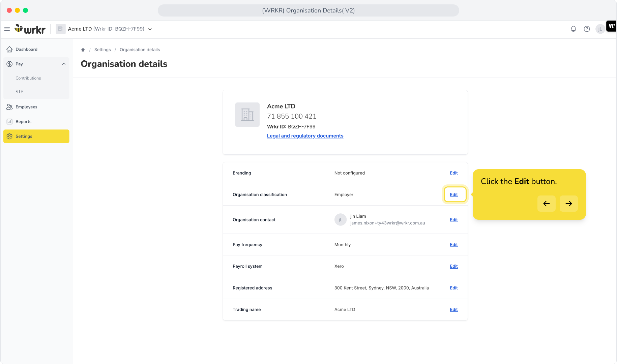Click the Wrkr ID BQZH-7F99 text in card

291,127
